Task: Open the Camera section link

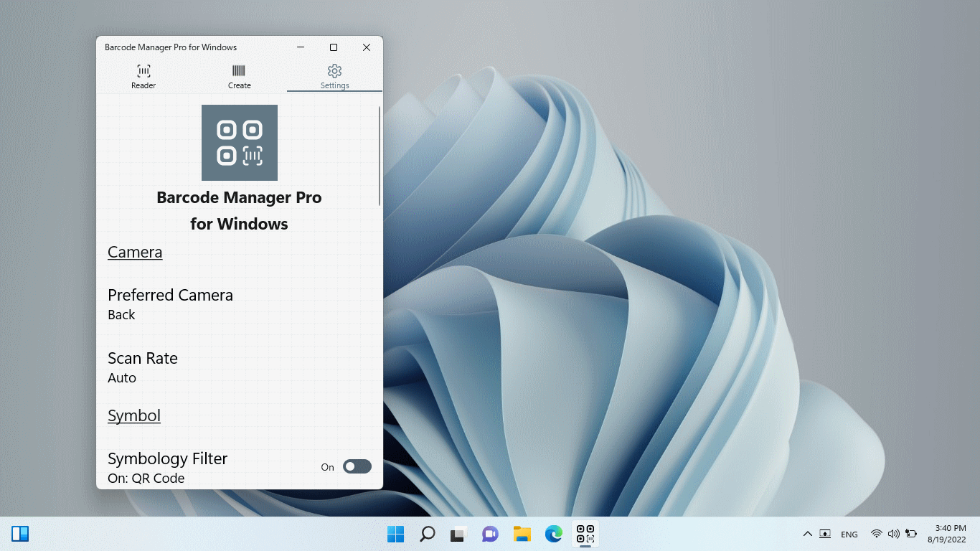Action: coord(135,252)
